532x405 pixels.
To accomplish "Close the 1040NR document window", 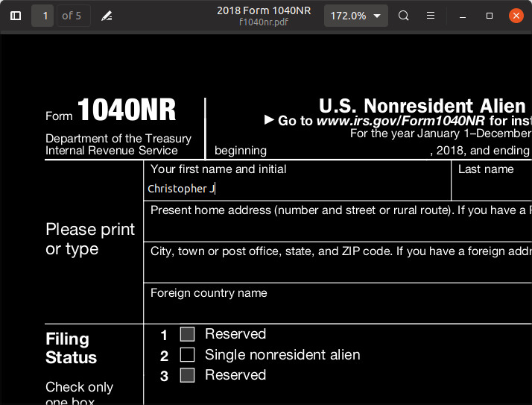I will (516, 16).
